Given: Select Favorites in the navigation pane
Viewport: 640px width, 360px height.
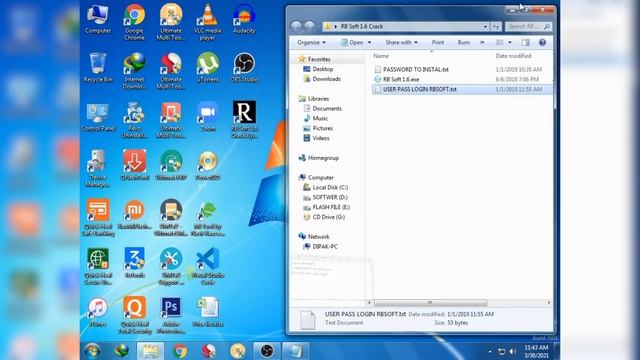Looking at the screenshot, I should click(319, 59).
